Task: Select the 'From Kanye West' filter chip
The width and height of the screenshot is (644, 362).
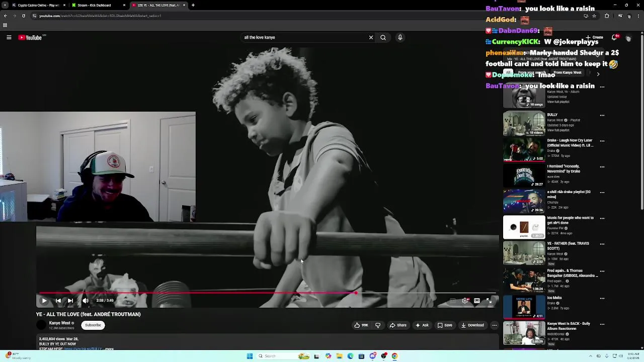Action: (x=568, y=73)
